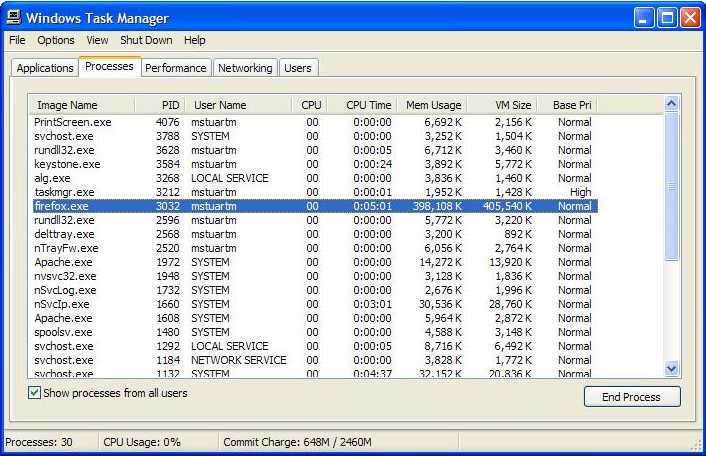Open the Users tab

298,68
